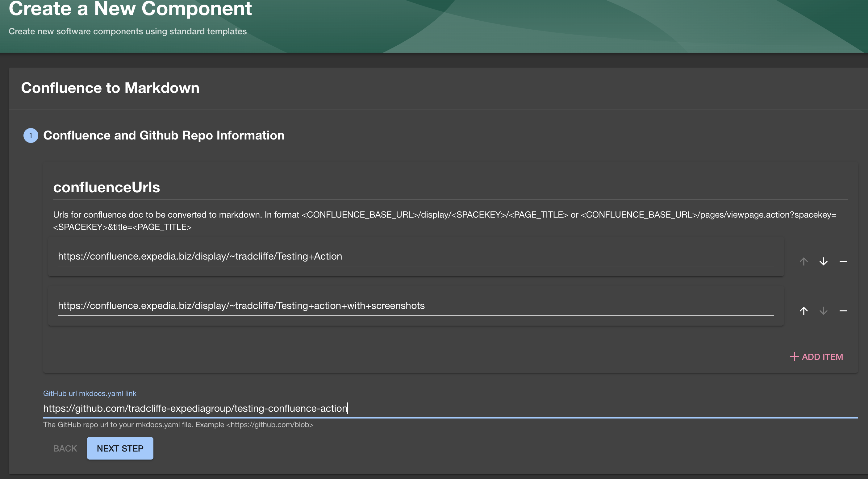Click the first item's greyed-out up arrow
Image resolution: width=868 pixels, height=479 pixels.
tap(804, 261)
